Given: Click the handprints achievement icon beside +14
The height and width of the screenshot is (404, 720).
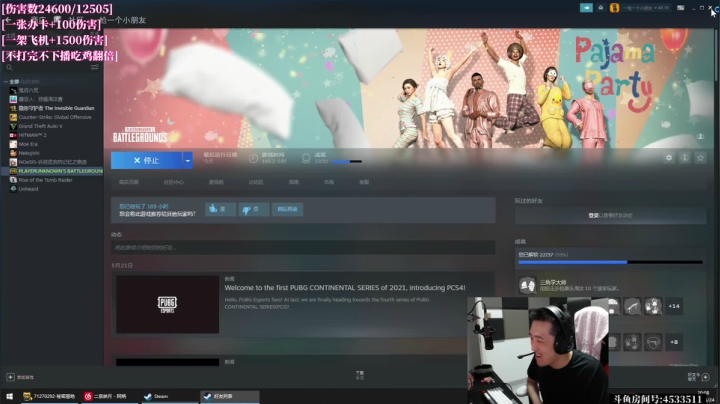Looking at the screenshot, I should (x=652, y=306).
